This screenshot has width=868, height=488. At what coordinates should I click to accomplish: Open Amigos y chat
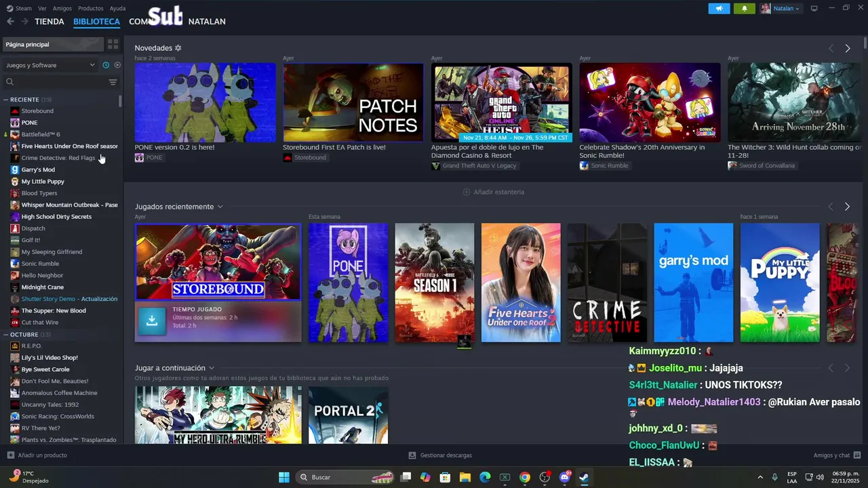click(x=837, y=455)
